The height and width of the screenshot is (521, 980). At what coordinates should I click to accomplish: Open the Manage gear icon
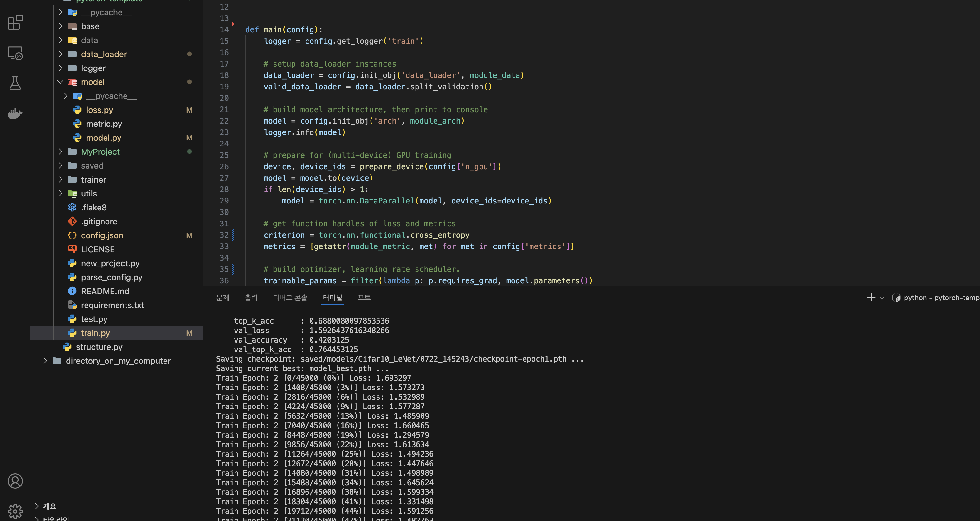pyautogui.click(x=15, y=511)
